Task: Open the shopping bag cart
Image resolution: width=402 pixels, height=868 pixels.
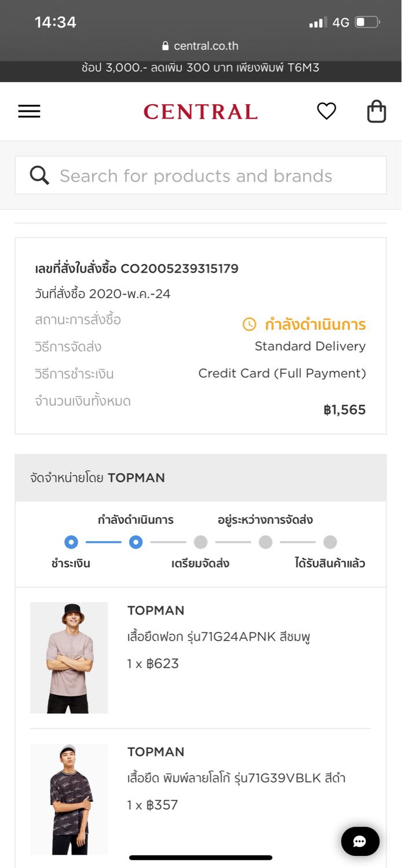Action: pos(377,111)
